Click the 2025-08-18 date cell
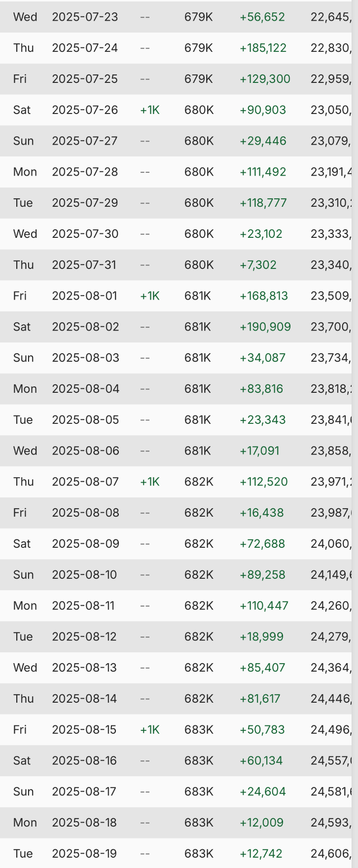 click(x=84, y=823)
